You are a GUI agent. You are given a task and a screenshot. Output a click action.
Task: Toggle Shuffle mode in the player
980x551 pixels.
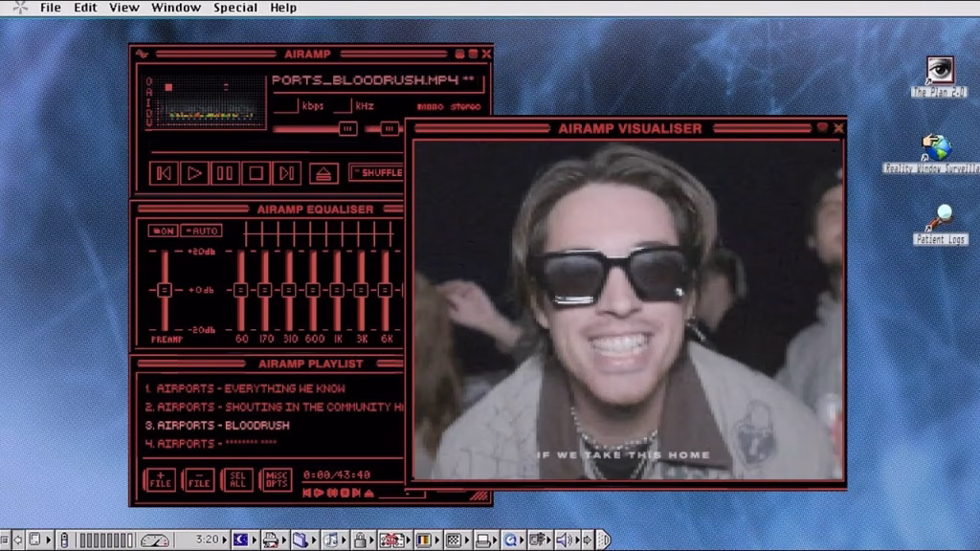pos(376,173)
